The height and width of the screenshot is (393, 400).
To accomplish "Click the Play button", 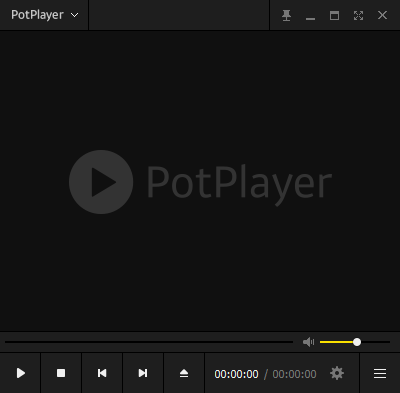I will click(x=20, y=373).
